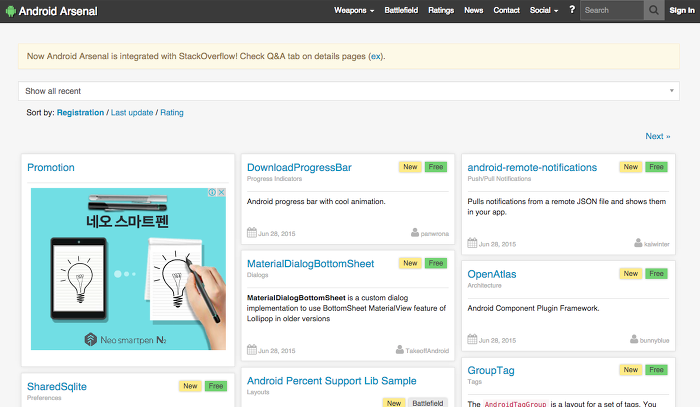The width and height of the screenshot is (700, 407).
Task: Open the Weapons dropdown menu
Action: 354,10
